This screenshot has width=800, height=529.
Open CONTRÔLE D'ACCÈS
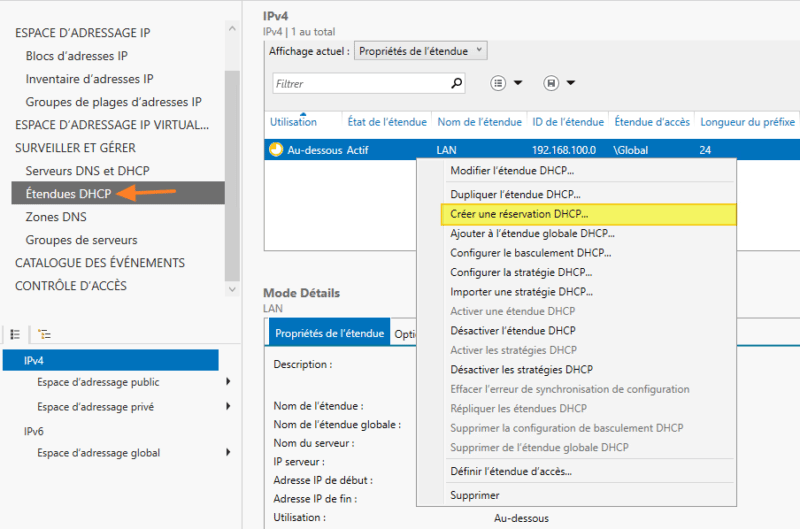(71, 286)
